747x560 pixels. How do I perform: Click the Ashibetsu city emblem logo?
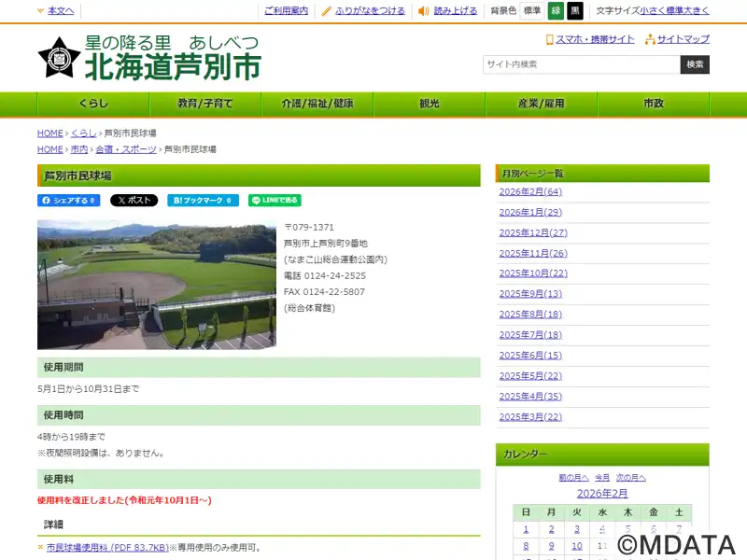click(59, 58)
